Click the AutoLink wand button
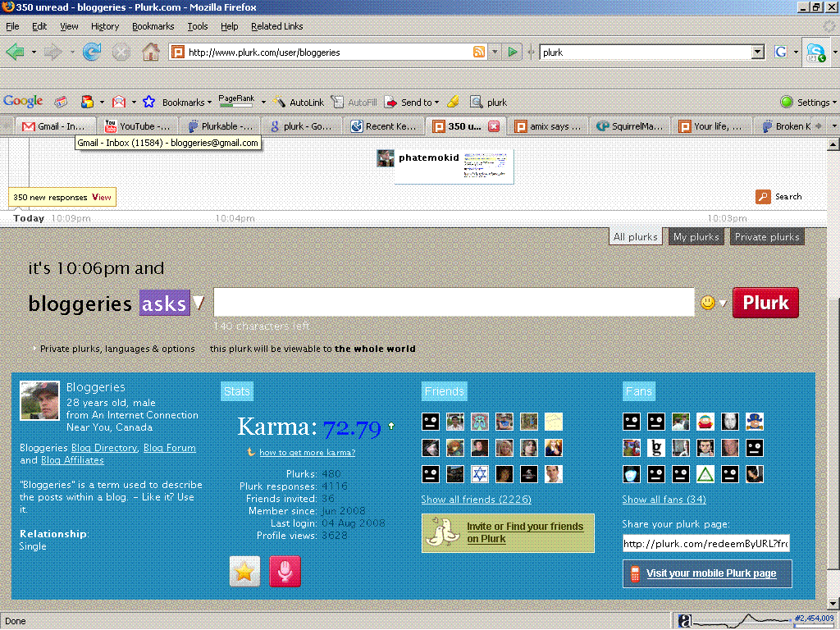The image size is (840, 630). (299, 103)
